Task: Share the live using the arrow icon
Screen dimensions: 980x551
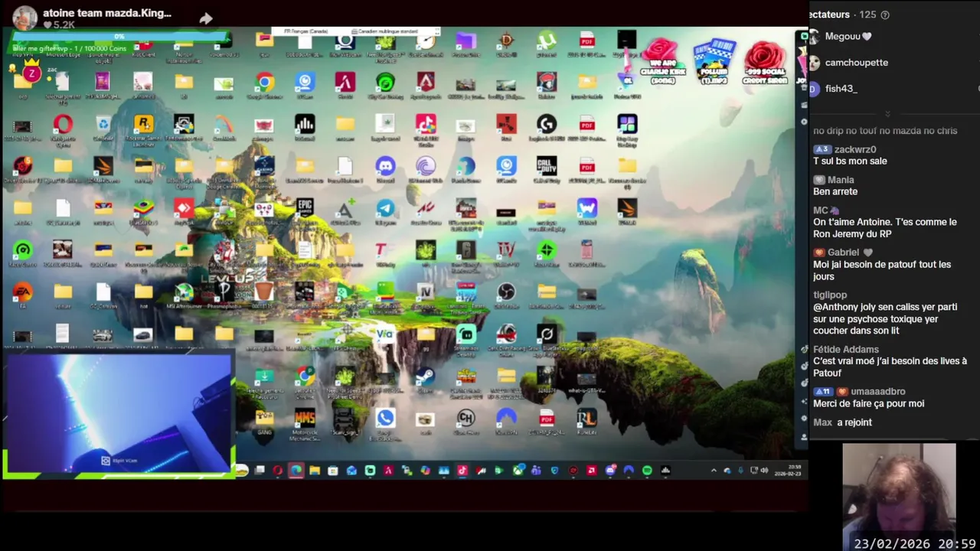Action: point(206,18)
